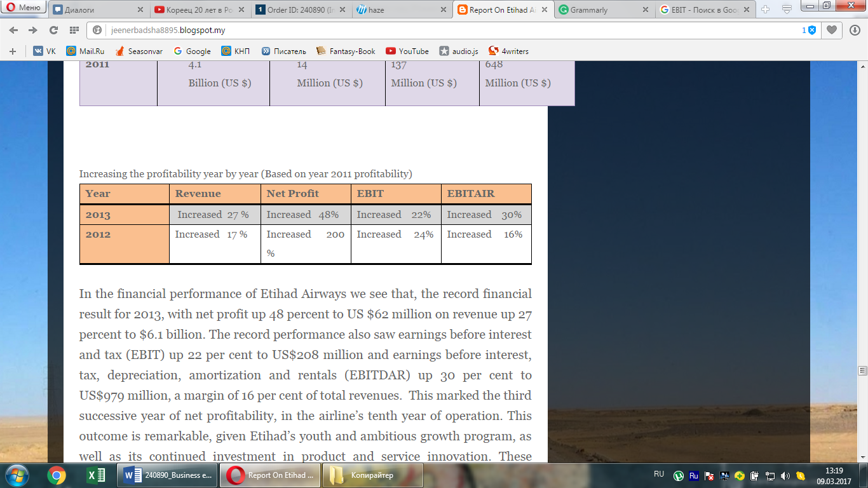Click the page vertical scrollbar thumb
The height and width of the screenshot is (488, 868).
862,370
